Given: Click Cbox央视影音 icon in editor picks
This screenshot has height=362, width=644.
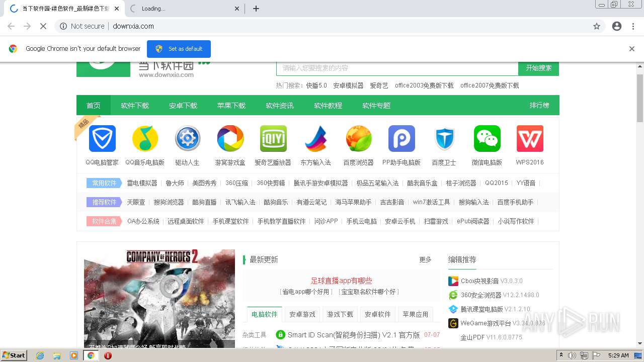Looking at the screenshot, I should pyautogui.click(x=453, y=281).
